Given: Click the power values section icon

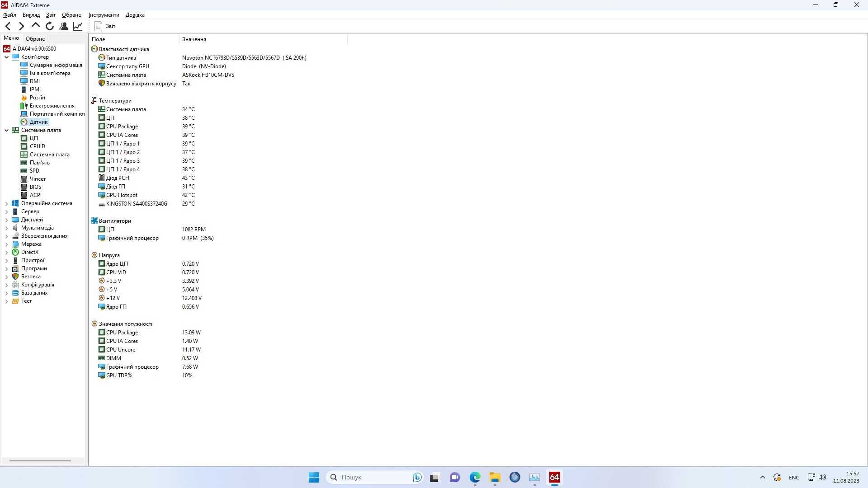Looking at the screenshot, I should coord(94,324).
